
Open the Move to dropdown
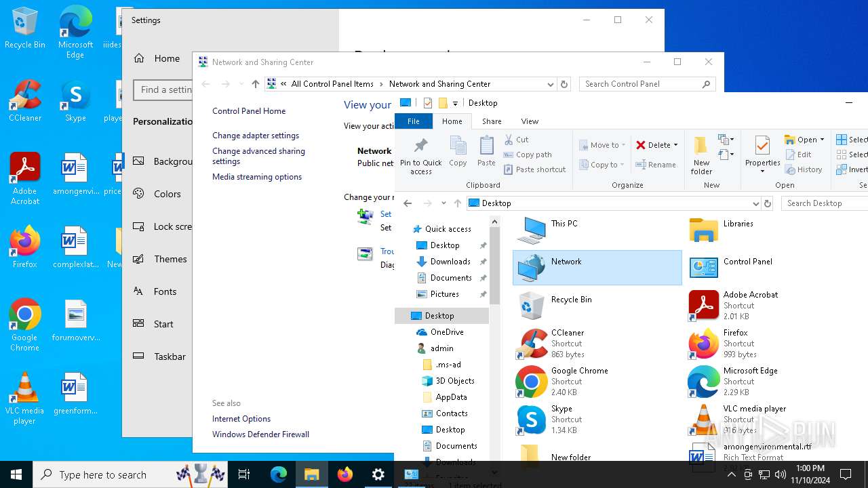[603, 145]
